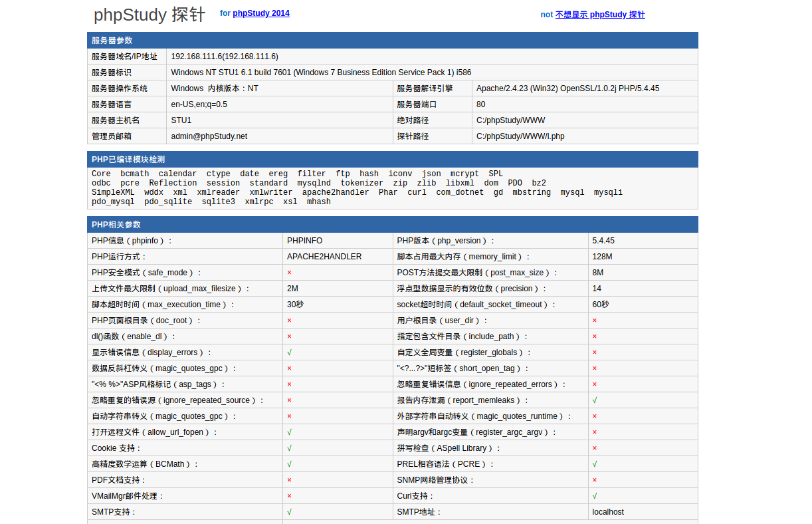Click the magic_quotes_runtime red cross
The height and width of the screenshot is (524, 812).
(595, 416)
